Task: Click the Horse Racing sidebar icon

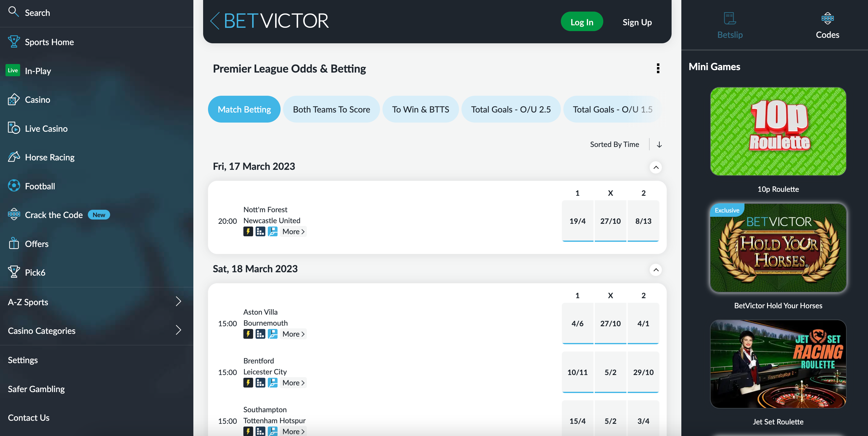Action: pos(14,157)
